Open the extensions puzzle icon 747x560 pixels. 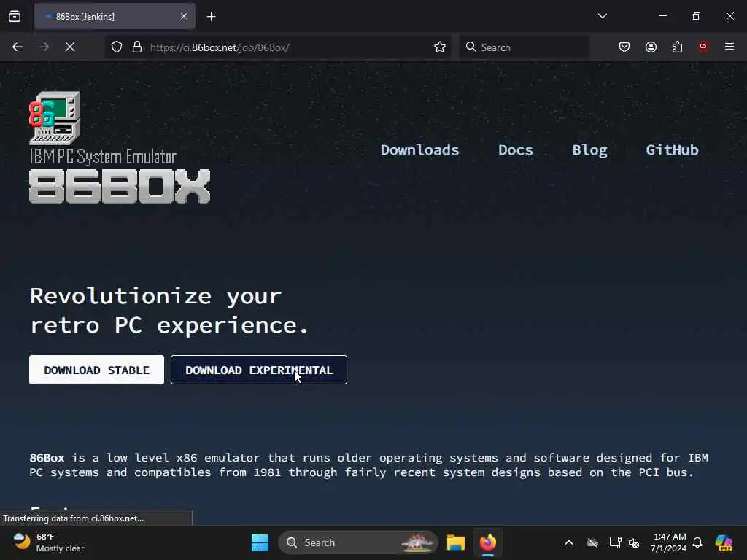pos(677,47)
